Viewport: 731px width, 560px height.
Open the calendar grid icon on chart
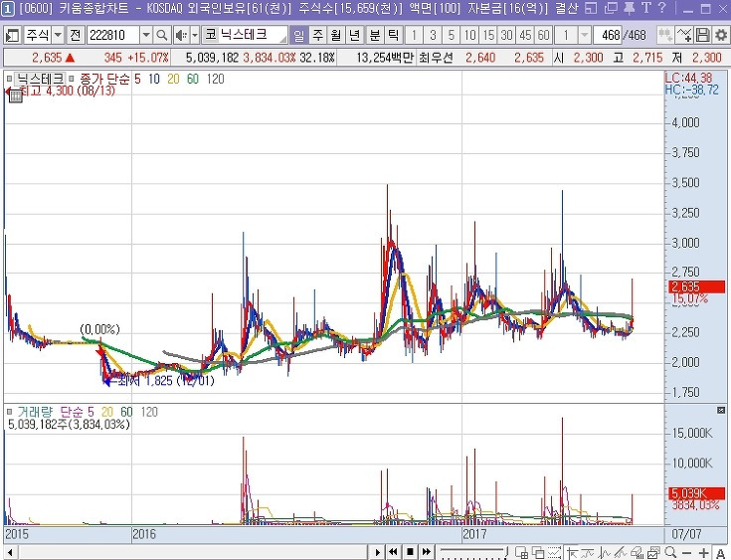click(16, 96)
